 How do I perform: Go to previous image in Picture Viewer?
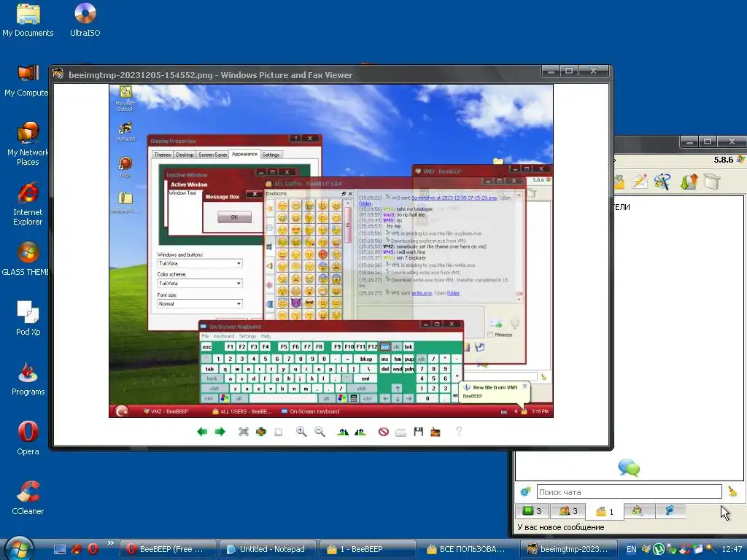[202, 432]
